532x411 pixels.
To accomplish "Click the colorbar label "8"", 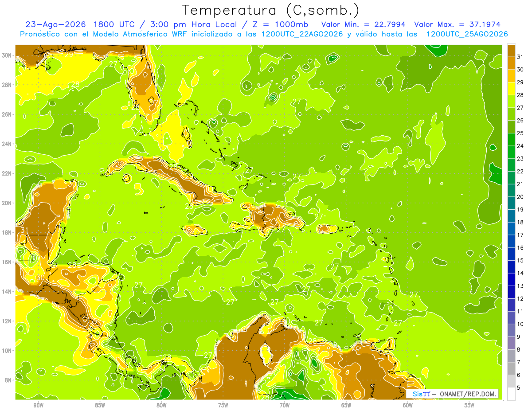I will click(519, 349).
